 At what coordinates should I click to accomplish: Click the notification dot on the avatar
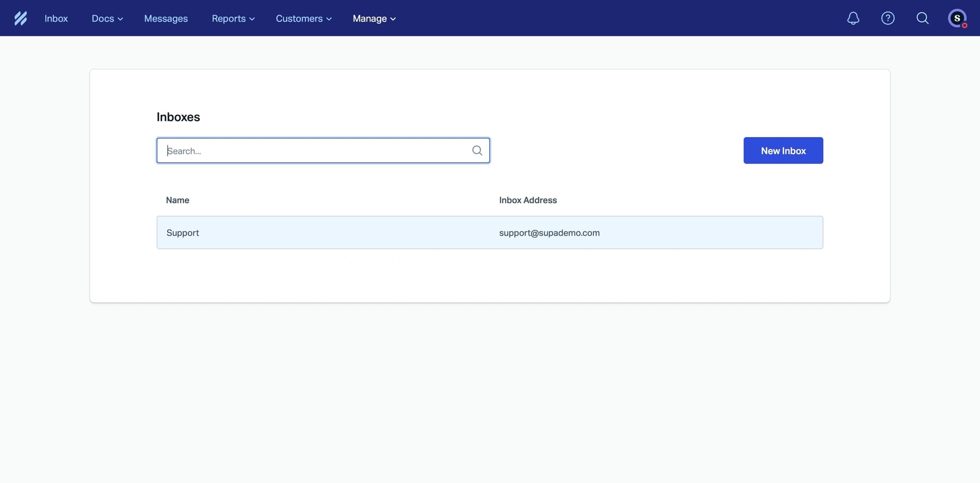(965, 25)
